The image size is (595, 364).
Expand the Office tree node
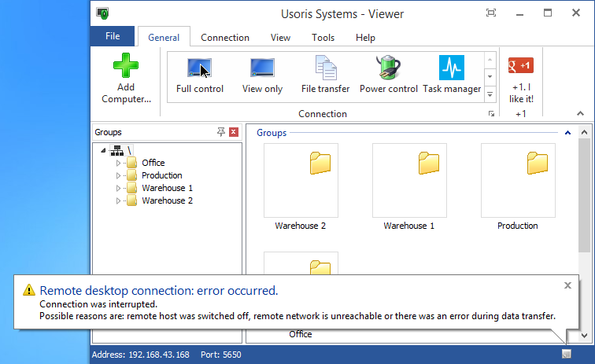point(119,164)
